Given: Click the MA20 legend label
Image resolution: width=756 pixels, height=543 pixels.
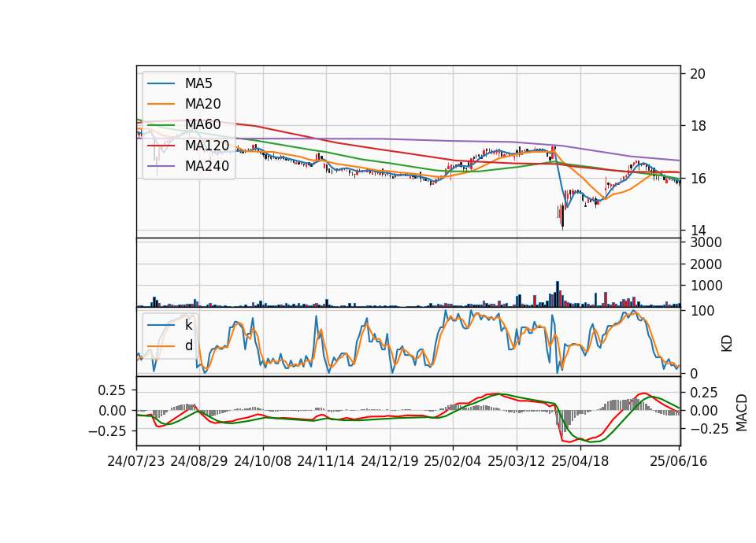Looking at the screenshot, I should click(x=202, y=104).
